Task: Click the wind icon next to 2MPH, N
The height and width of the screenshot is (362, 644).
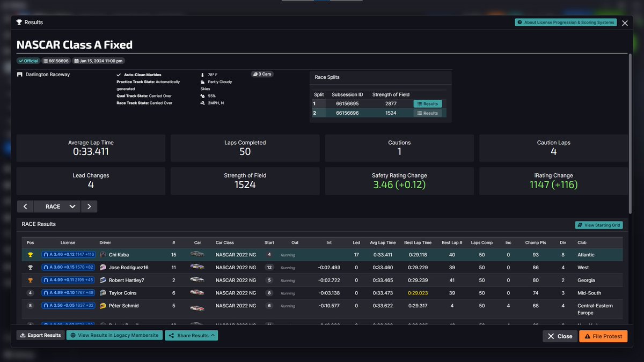Action: [202, 103]
